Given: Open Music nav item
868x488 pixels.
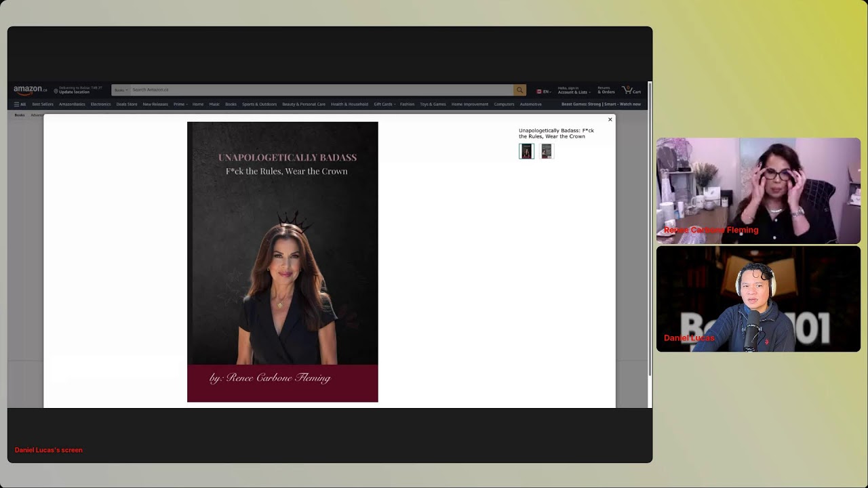Looking at the screenshot, I should pos(214,104).
